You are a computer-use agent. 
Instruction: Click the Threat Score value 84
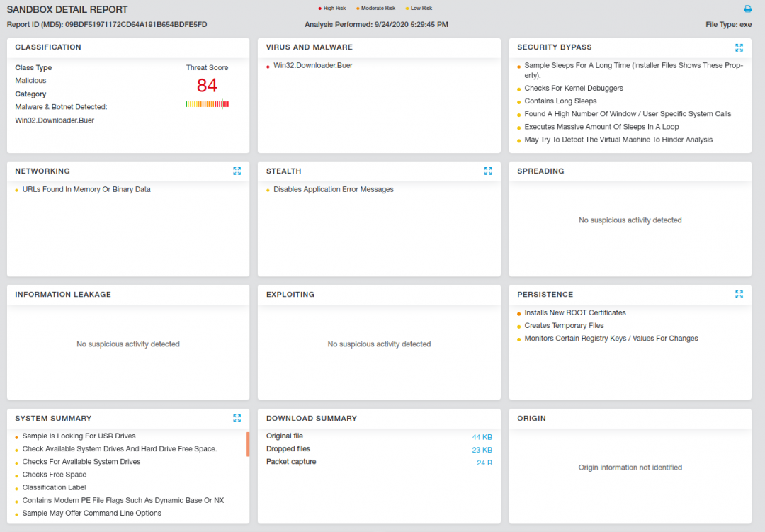tap(207, 86)
